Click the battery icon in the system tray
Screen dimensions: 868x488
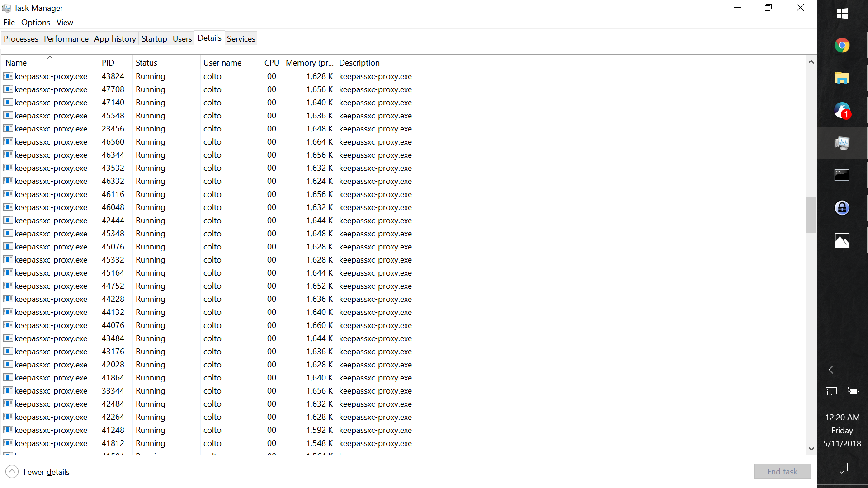[x=854, y=391]
